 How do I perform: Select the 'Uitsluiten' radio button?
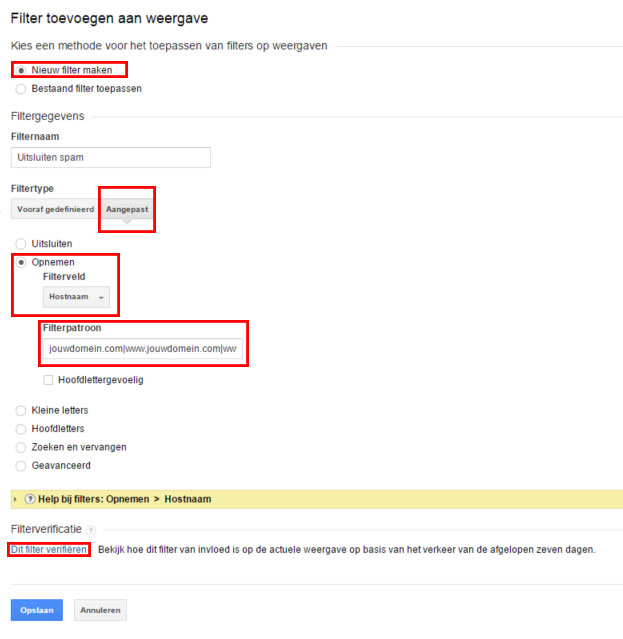(21, 243)
